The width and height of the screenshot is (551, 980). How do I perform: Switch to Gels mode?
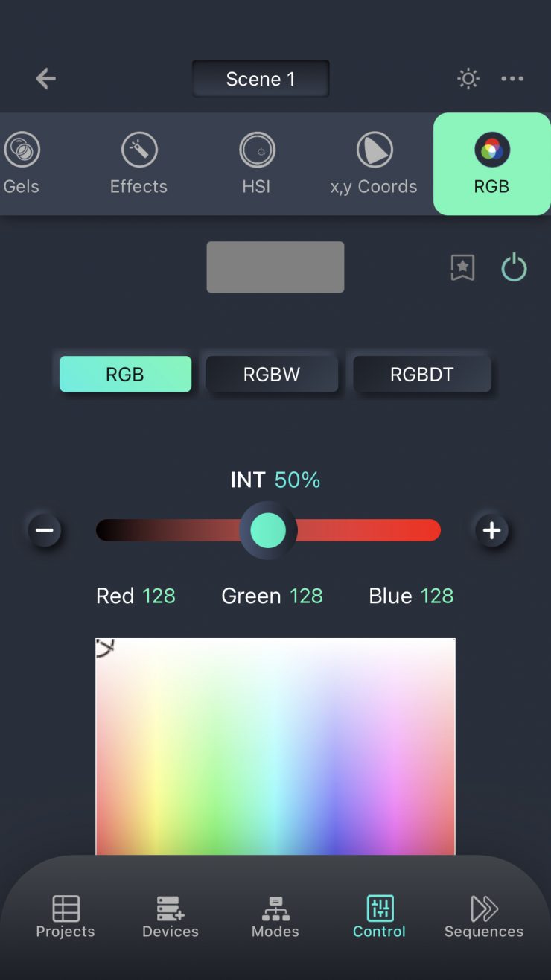pyautogui.click(x=21, y=164)
